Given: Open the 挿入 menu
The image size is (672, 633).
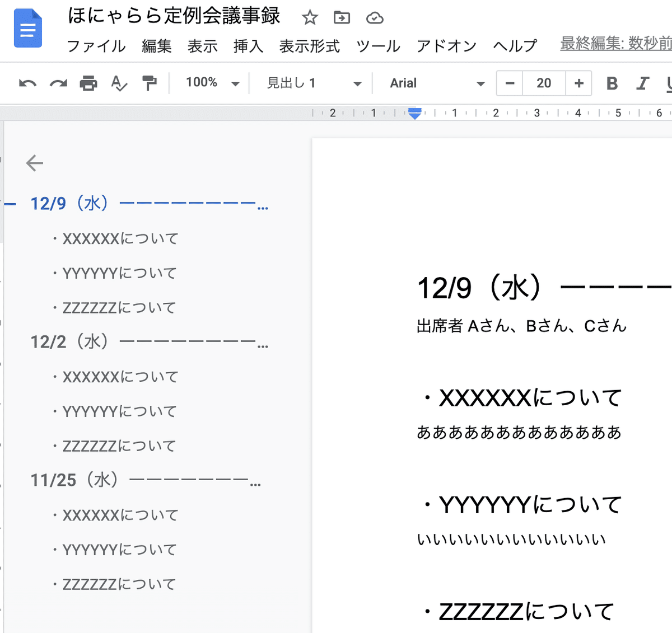Looking at the screenshot, I should [x=248, y=47].
